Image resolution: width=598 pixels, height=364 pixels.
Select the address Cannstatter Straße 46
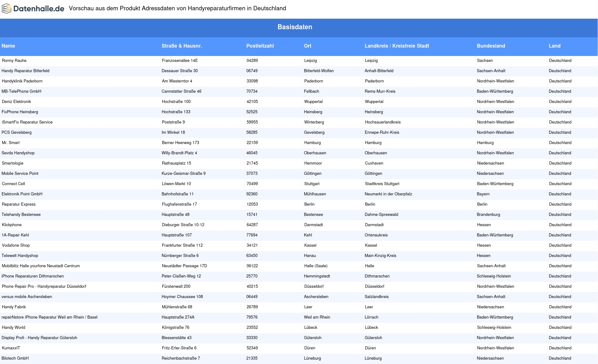pyautogui.click(x=182, y=91)
